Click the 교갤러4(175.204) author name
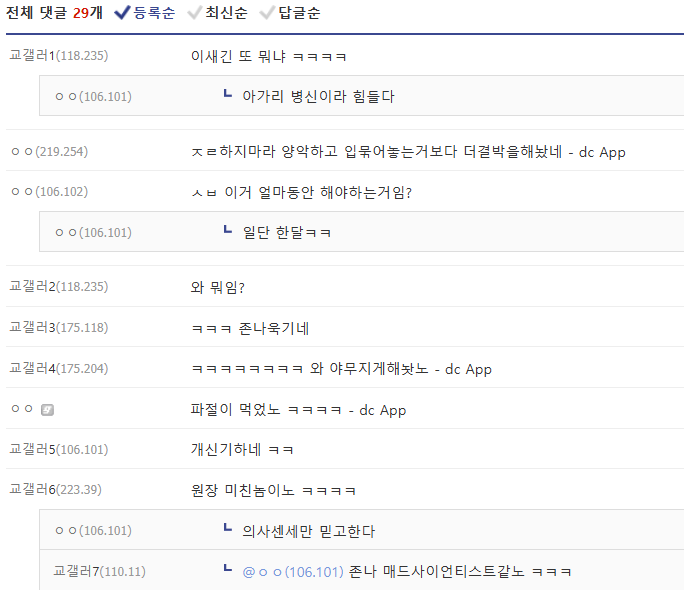Image resolution: width=684 pixels, height=590 pixels. click(x=58, y=369)
